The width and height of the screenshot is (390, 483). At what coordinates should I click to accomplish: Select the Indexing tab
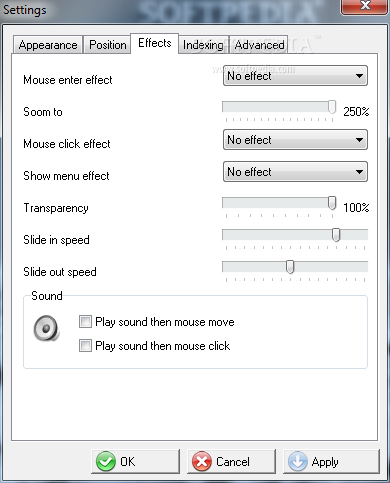(203, 45)
